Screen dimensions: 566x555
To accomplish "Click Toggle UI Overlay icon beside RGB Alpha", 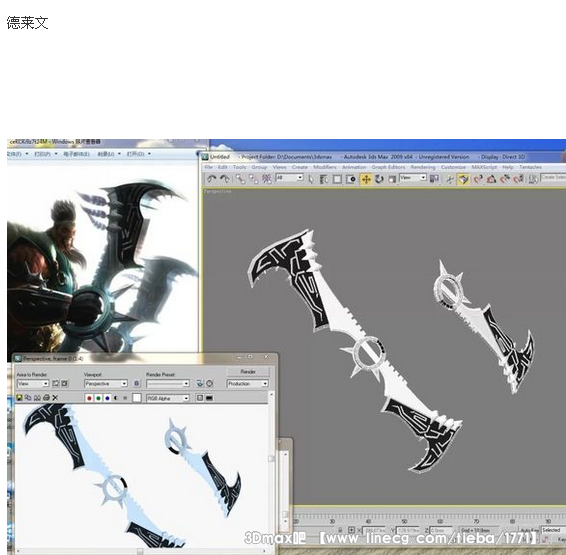I will tap(200, 398).
